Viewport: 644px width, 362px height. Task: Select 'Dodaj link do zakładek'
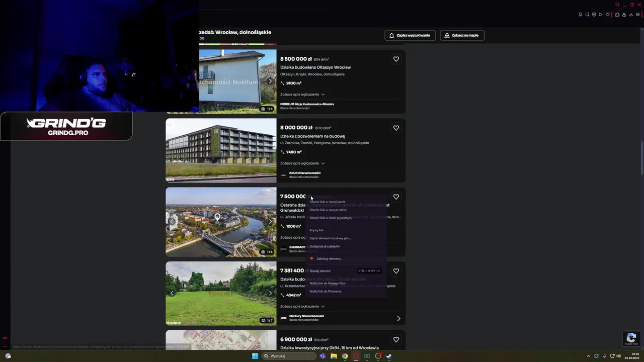click(x=325, y=246)
